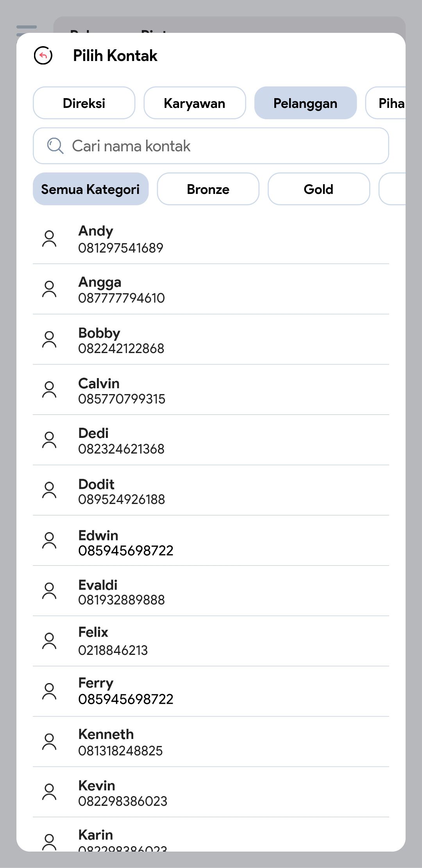
Task: Choose contact Angga from the list
Action: (211, 289)
